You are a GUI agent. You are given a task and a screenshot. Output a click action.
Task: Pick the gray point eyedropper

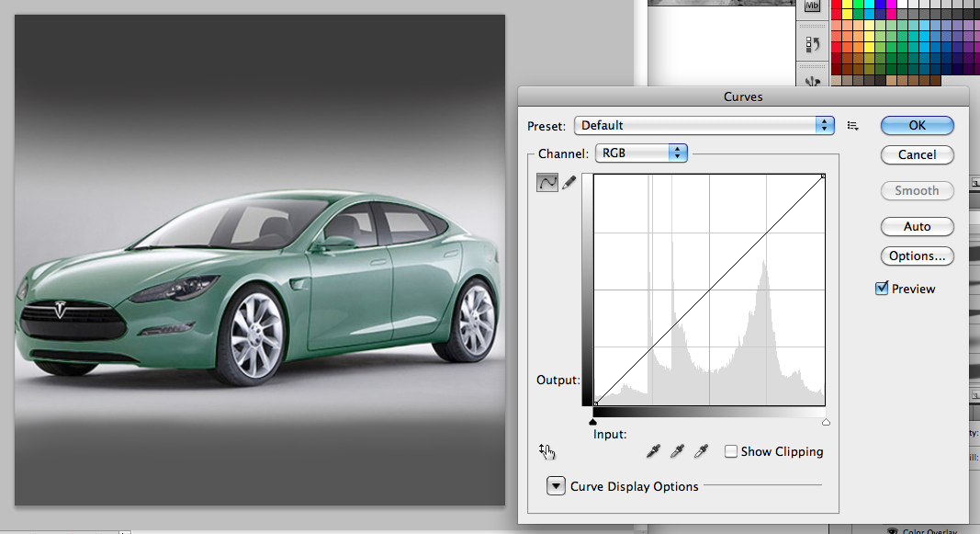click(x=677, y=451)
